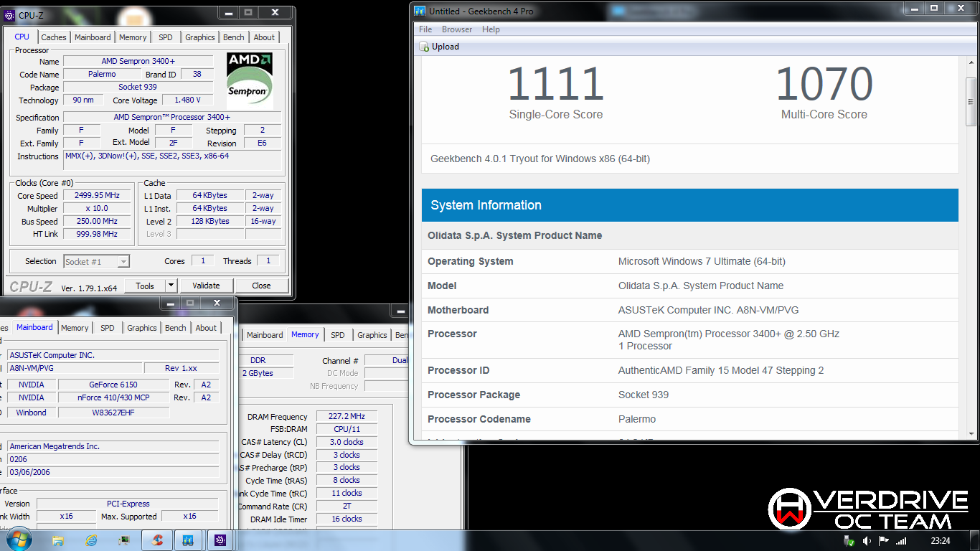980x551 pixels.
Task: Click the Geekbench vertical scrollbar thumb
Action: (x=971, y=101)
